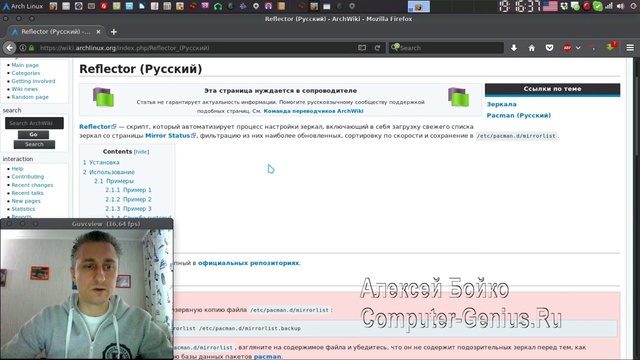640x360 pixels.
Task: Choose search engine via magnifier icon
Action: click(x=395, y=47)
